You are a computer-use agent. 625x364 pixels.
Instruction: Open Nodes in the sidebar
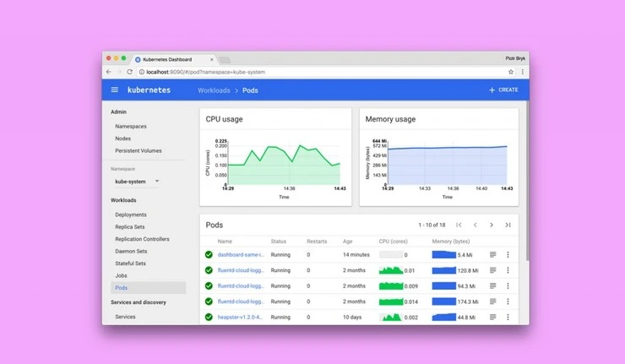pos(122,139)
